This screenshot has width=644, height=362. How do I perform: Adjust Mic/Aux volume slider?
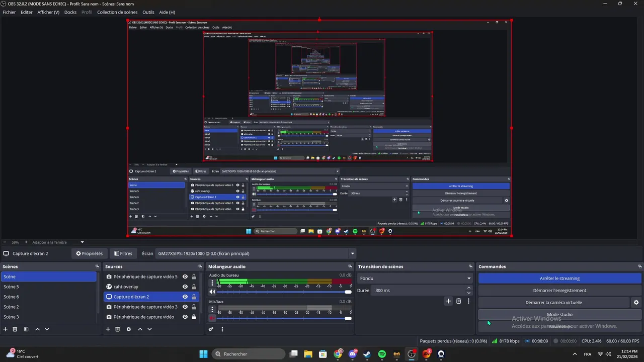(284, 318)
